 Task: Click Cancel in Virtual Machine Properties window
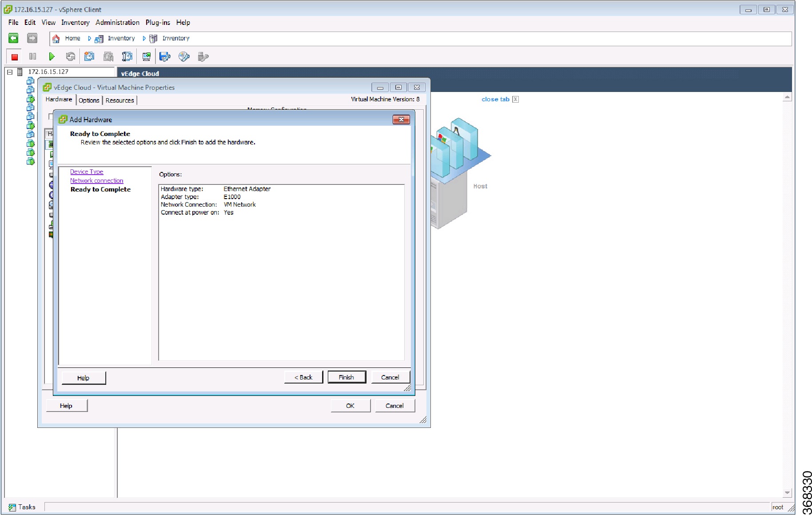point(394,406)
